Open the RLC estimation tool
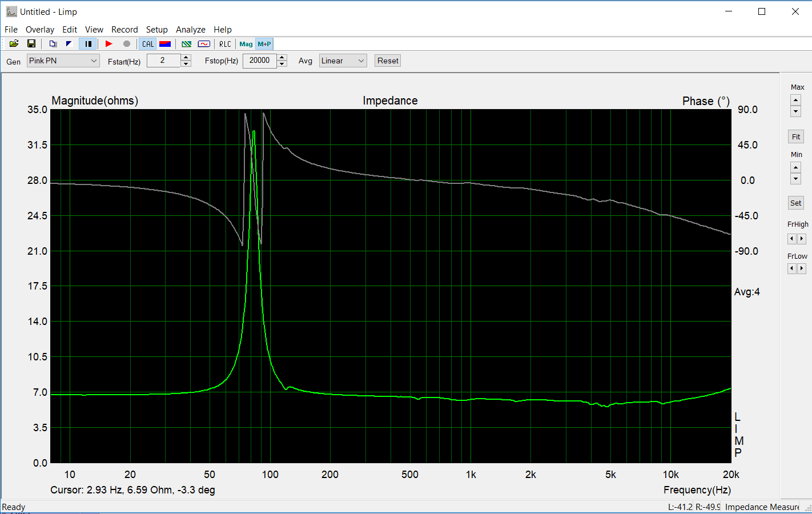812x514 pixels. pos(226,44)
